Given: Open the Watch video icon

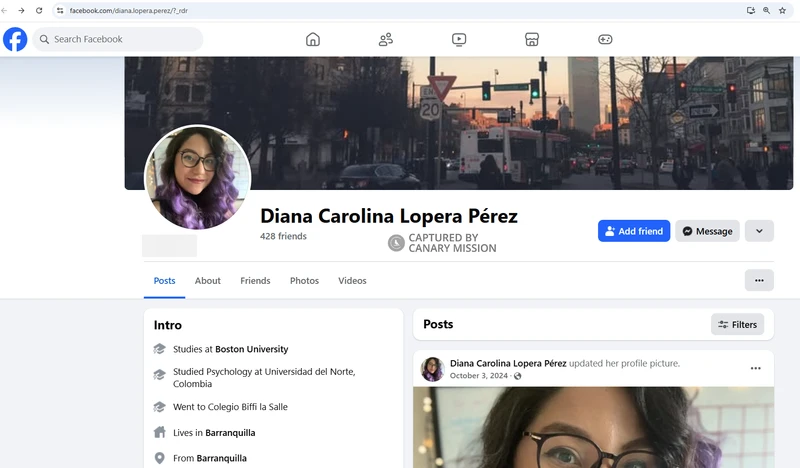Looking at the screenshot, I should point(459,39).
